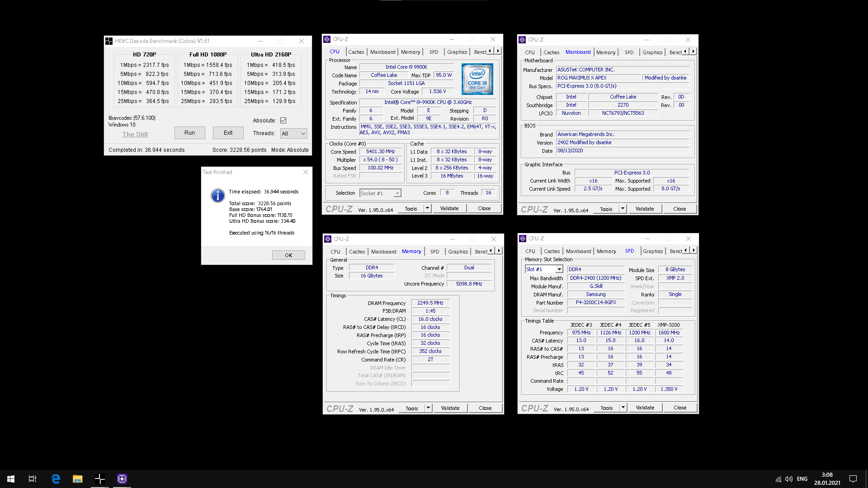Viewport: 868px width, 488px height.
Task: Expand Tools dropdown arrow in the SPD window
Action: 623,408
